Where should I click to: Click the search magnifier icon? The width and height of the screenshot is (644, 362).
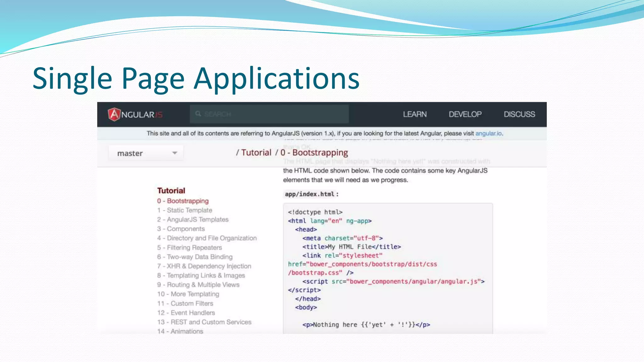pyautogui.click(x=198, y=114)
